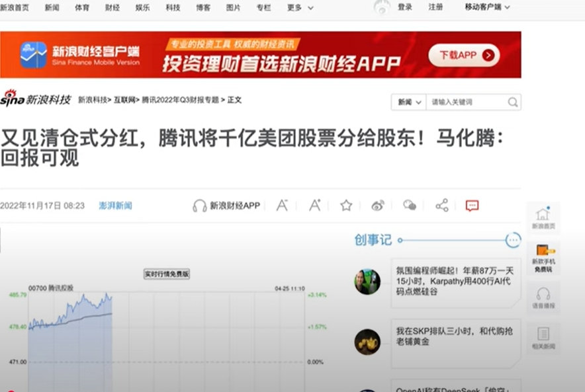Click the article headline text
585x392 pixels.
point(252,147)
